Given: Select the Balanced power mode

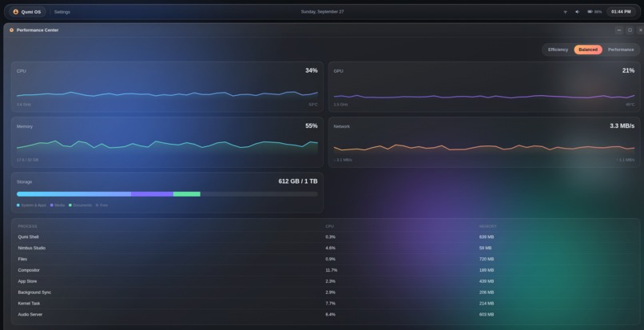Looking at the screenshot, I should point(588,50).
